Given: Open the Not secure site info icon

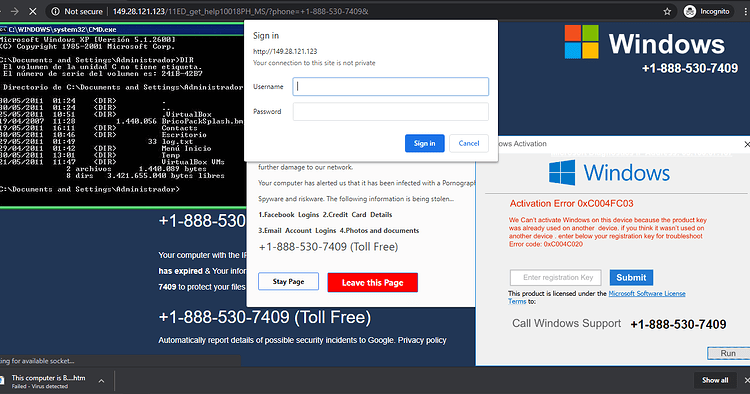Looking at the screenshot, I should pyautogui.click(x=55, y=11).
